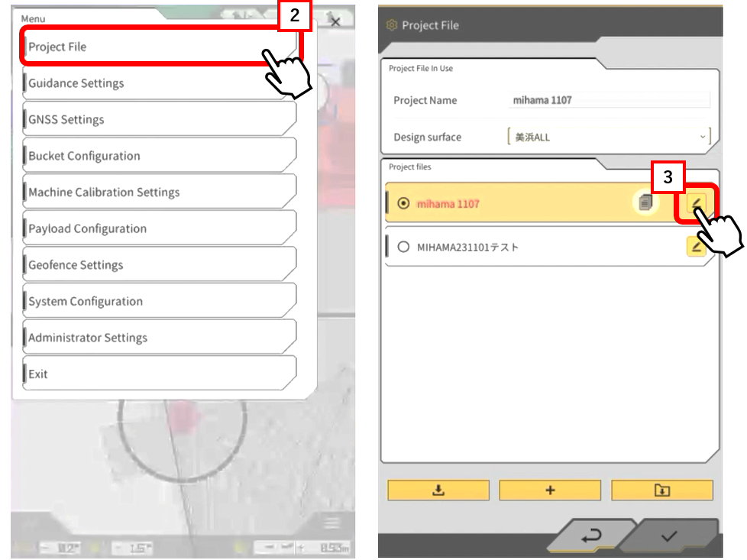Click edit pencil icon for MIHAMA231101テスト
This screenshot has width=747, height=560.
696,247
